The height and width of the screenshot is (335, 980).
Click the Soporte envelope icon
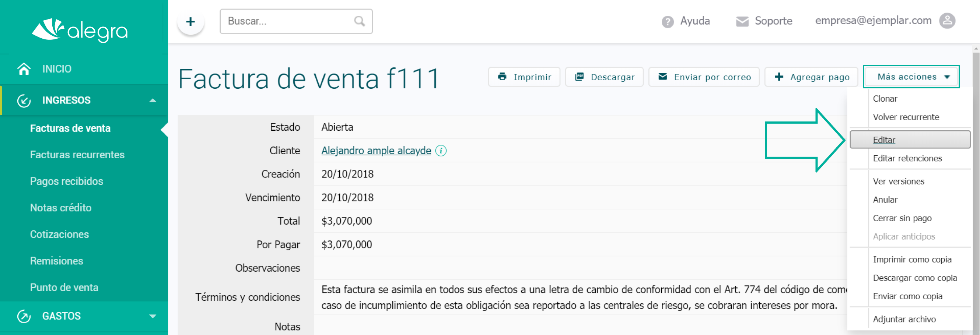[742, 22]
